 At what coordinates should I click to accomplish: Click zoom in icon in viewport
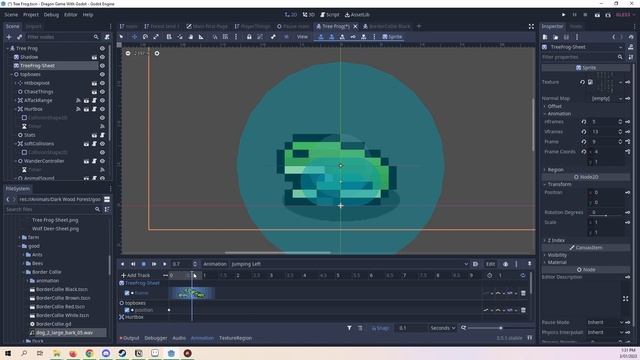[157, 53]
